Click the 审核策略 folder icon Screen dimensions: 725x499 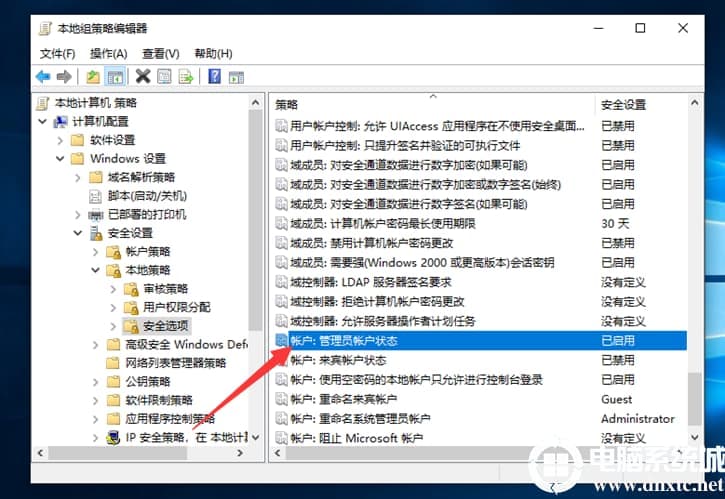pyautogui.click(x=131, y=289)
